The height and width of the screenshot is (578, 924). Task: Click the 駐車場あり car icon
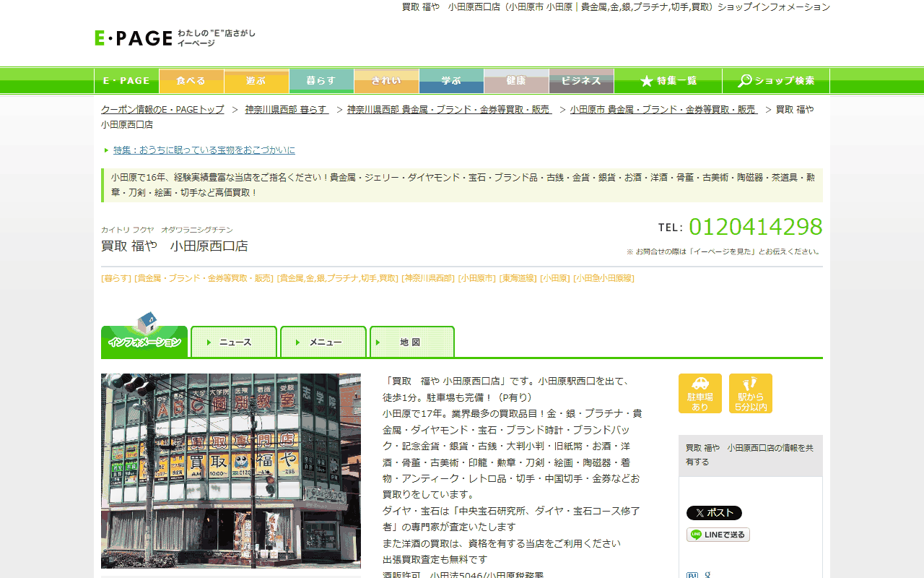coord(700,394)
